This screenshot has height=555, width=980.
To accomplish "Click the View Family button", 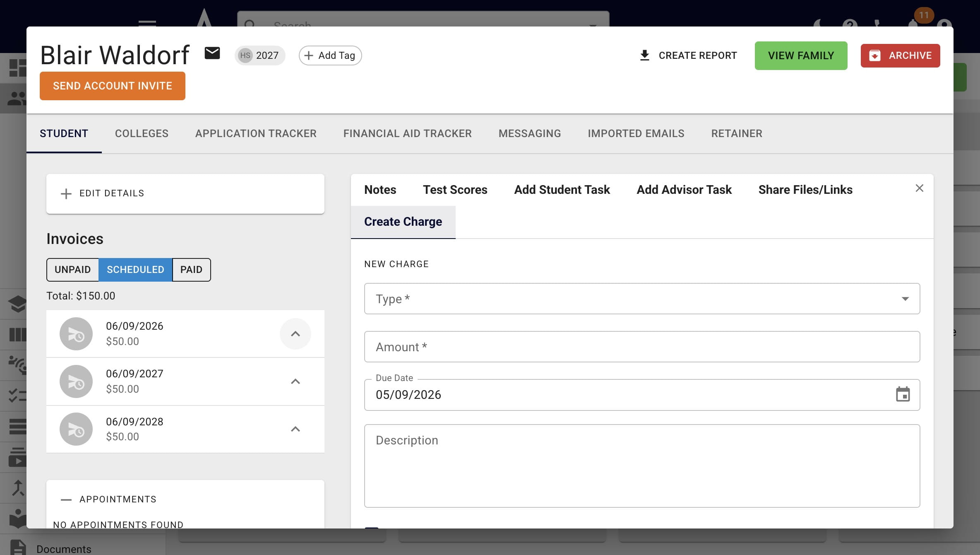I will pos(801,55).
